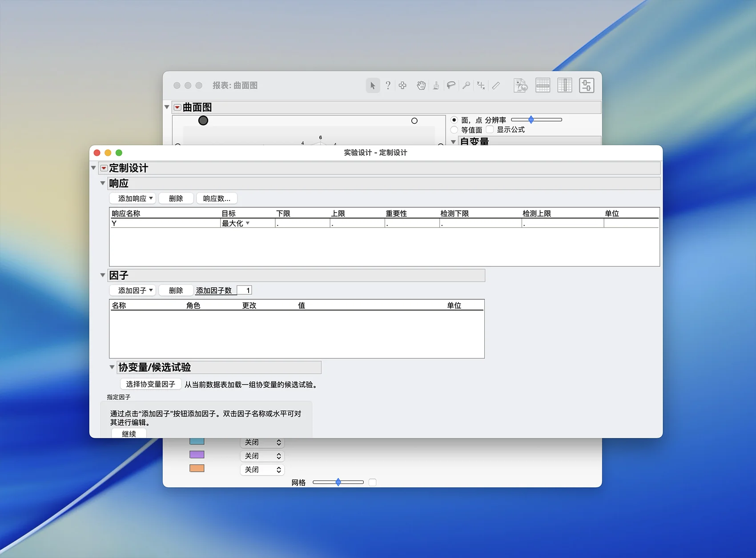The image size is (756, 558).
Task: Select the 等值面 radio button
Action: pyautogui.click(x=454, y=130)
